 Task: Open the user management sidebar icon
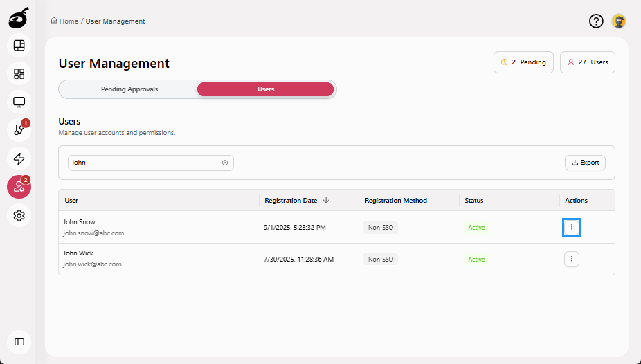(19, 187)
